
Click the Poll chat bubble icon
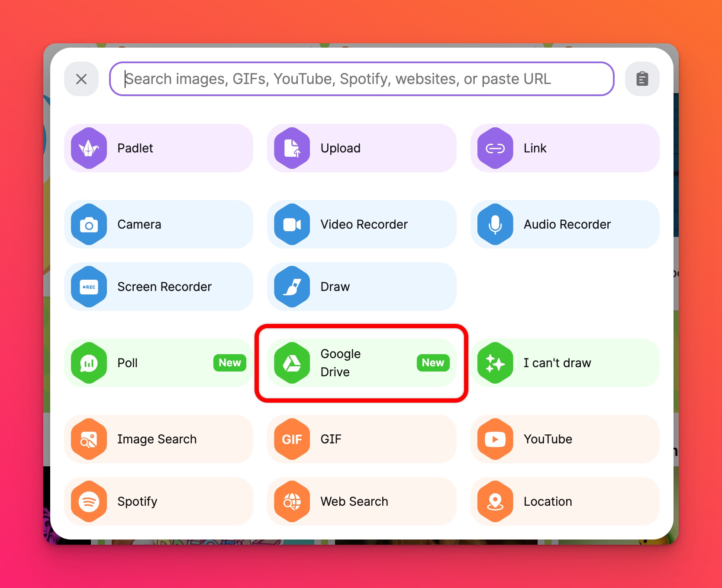pyautogui.click(x=89, y=363)
